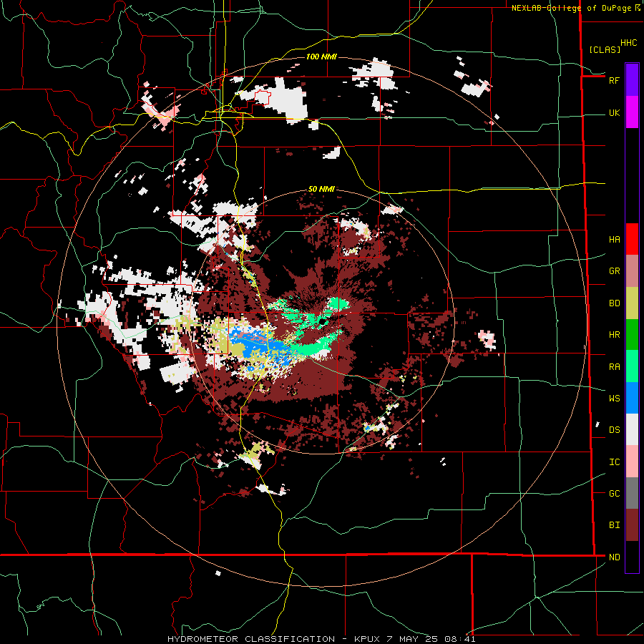The width and height of the screenshot is (644, 644).
Task: Click the BD yellow legend swatch
Action: (x=632, y=303)
